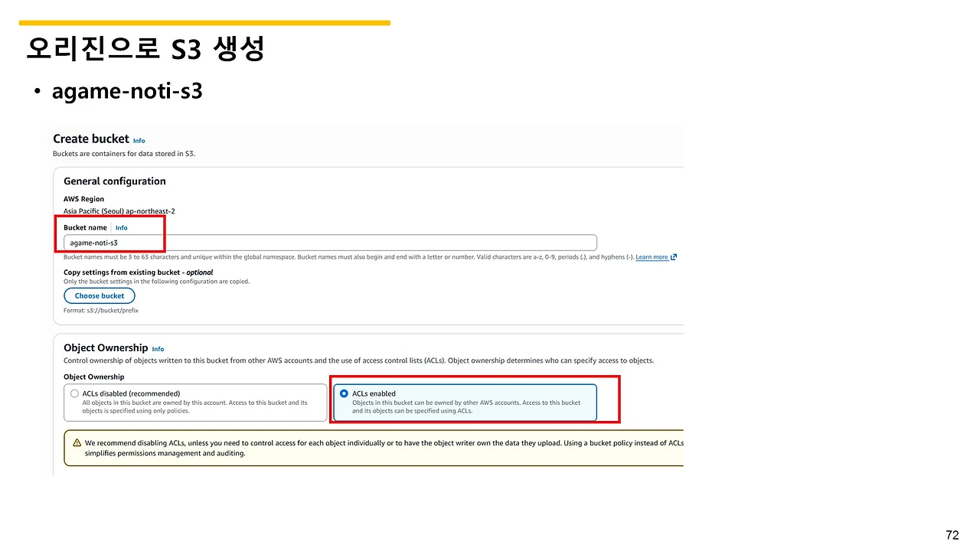Click the Choose bucket button
Screen dimensions: 980x551
coord(100,295)
